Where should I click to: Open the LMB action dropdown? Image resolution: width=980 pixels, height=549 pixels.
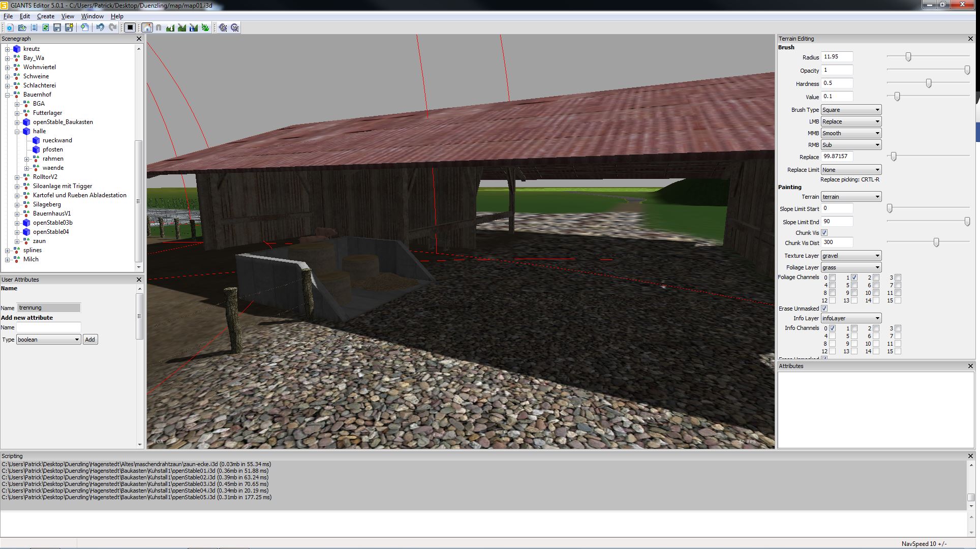tap(851, 121)
